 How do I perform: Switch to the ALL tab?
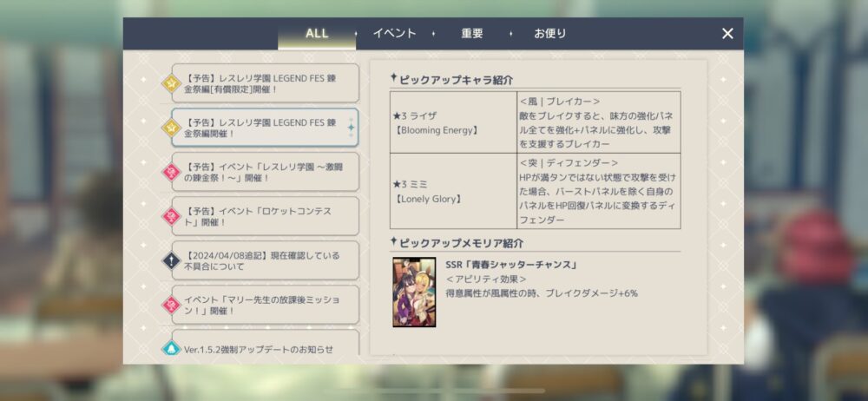(x=317, y=33)
